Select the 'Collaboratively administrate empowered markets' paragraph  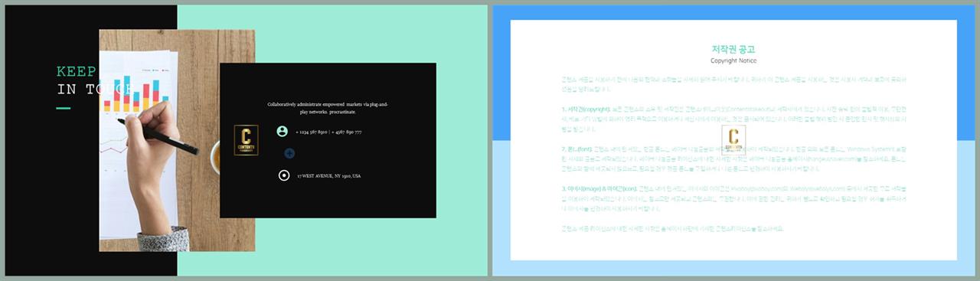328,107
